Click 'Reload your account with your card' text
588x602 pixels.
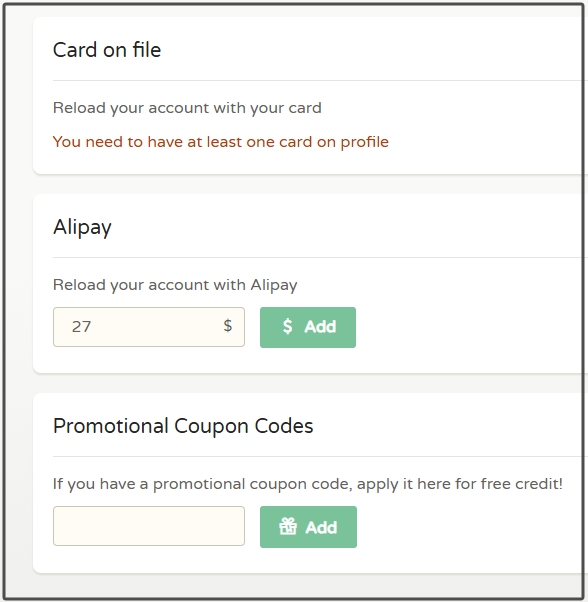[187, 108]
